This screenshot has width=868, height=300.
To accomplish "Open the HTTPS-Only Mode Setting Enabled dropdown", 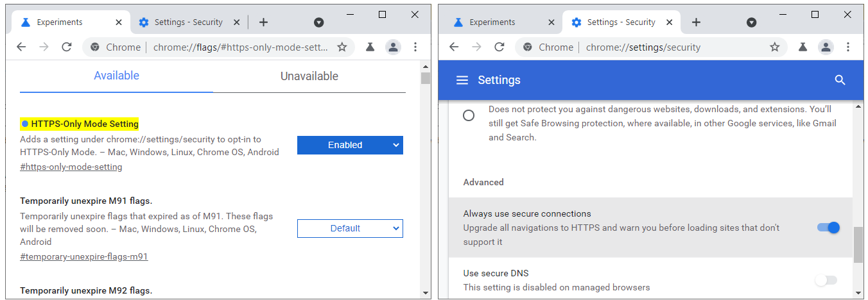I will coord(350,145).
